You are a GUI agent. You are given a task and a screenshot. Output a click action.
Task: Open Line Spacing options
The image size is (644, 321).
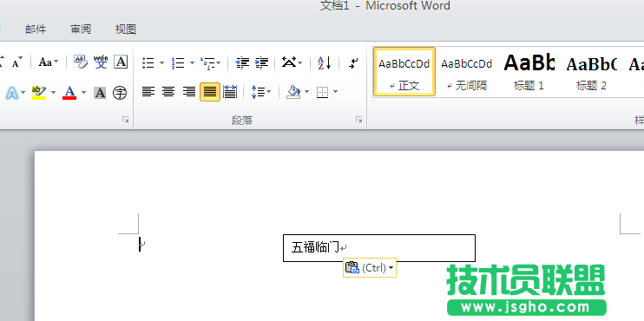tap(260, 92)
